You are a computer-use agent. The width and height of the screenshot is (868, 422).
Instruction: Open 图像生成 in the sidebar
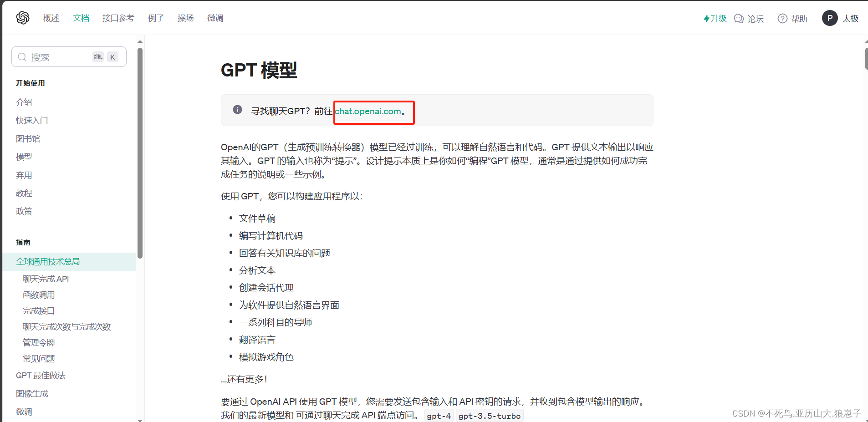[x=32, y=394]
